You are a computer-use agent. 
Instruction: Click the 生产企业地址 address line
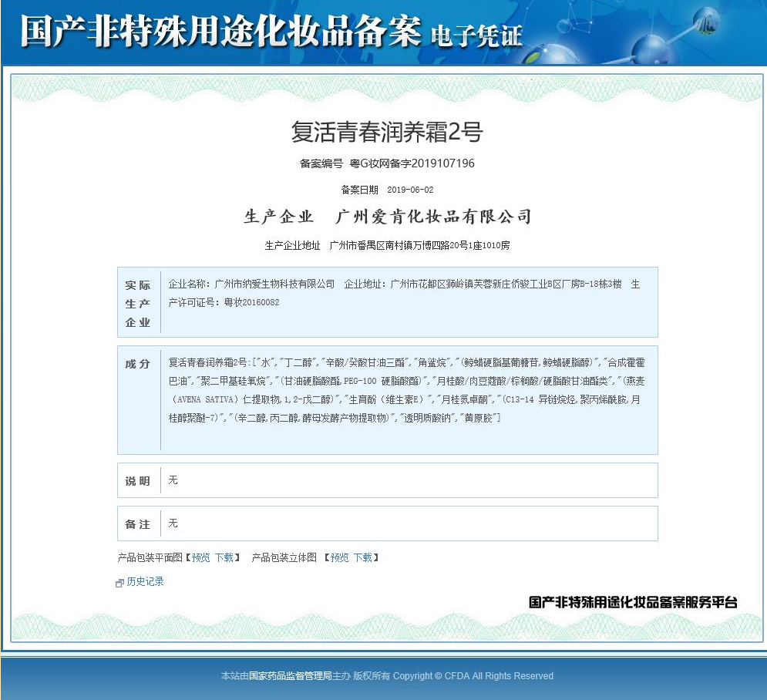coord(387,246)
